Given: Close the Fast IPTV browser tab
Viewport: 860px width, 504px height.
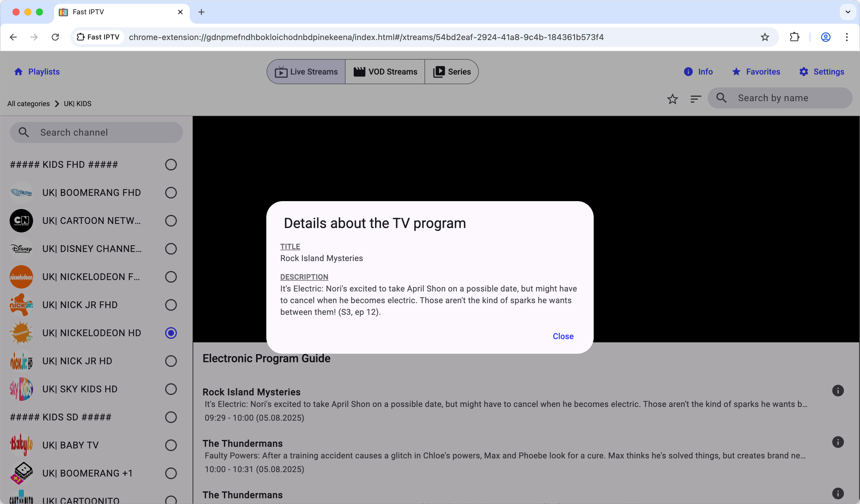Looking at the screenshot, I should [x=180, y=12].
